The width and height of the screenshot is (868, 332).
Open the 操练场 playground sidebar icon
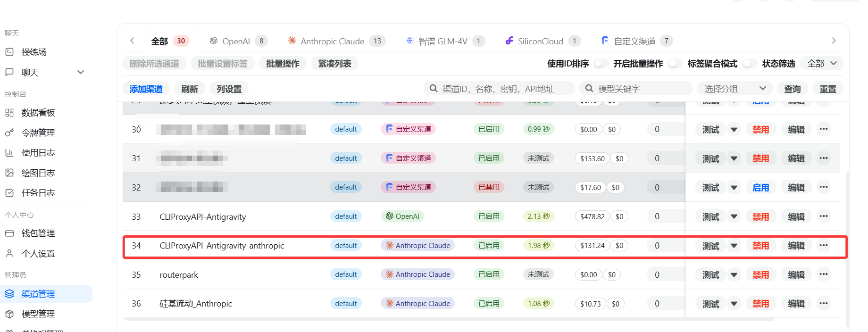(9, 52)
